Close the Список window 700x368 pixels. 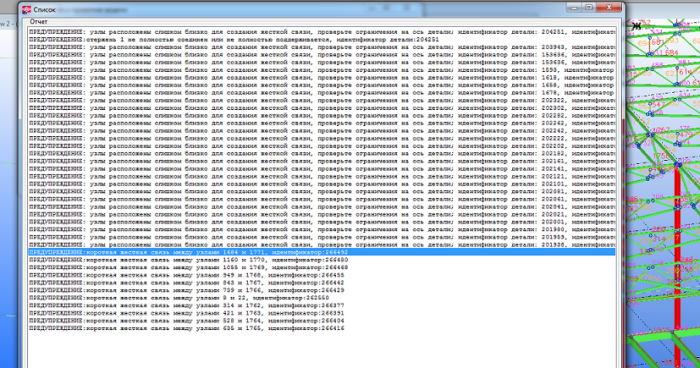pyautogui.click(x=609, y=7)
